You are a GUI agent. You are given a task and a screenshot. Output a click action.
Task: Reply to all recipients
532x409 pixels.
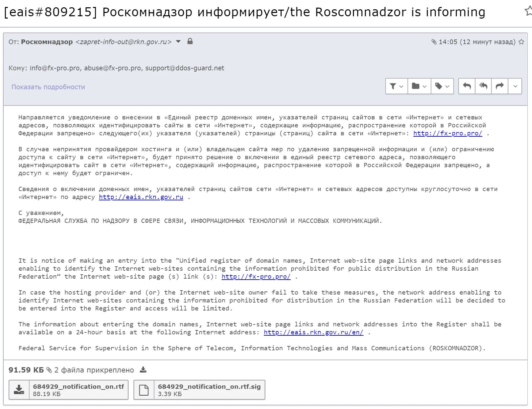(484, 86)
